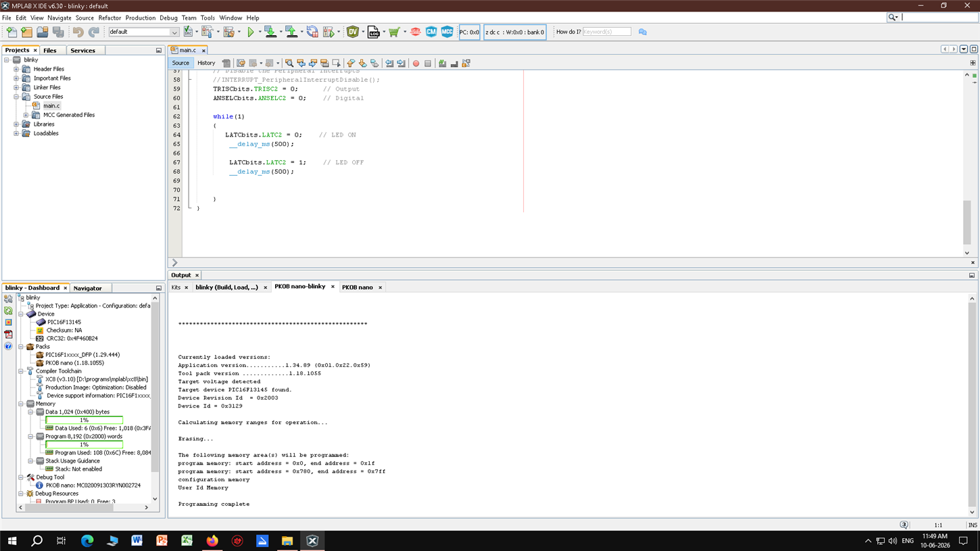Viewport: 980px width, 551px height.
Task: Open the CM content manager icon
Action: pyautogui.click(x=431, y=32)
